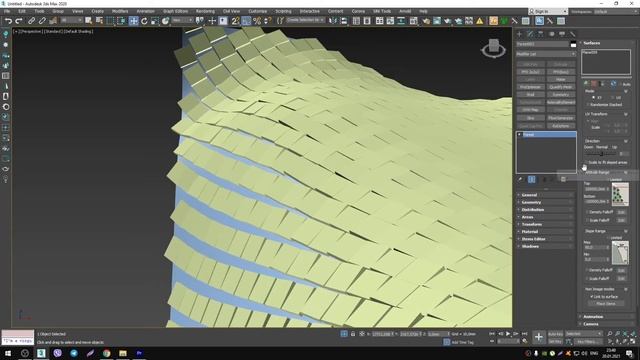Screen dimensions: 640x360
Task: Adjust the Direction slider
Action: click(x=601, y=154)
